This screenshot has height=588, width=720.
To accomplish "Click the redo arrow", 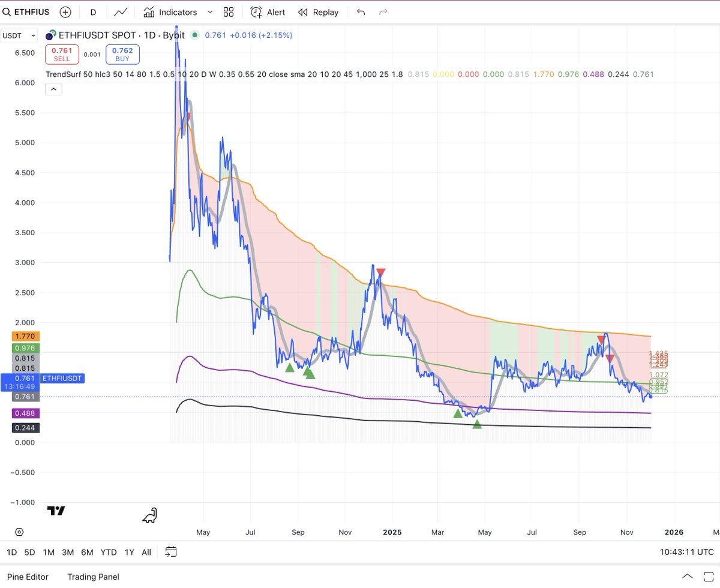I will pyautogui.click(x=383, y=11).
